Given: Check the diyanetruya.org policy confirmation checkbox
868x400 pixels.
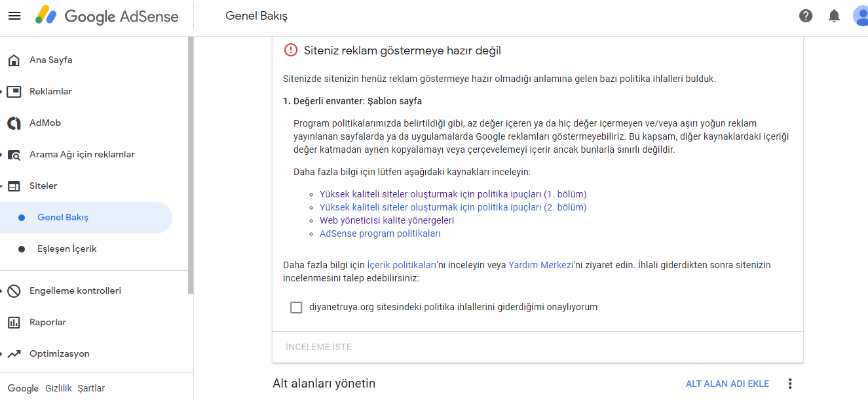Looking at the screenshot, I should point(296,307).
